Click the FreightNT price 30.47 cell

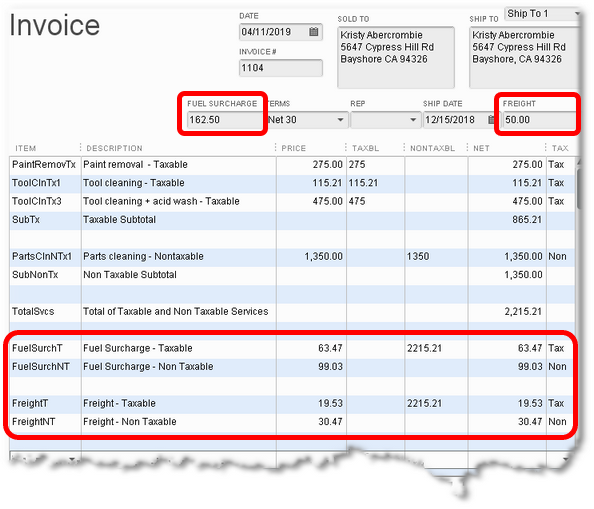point(311,422)
